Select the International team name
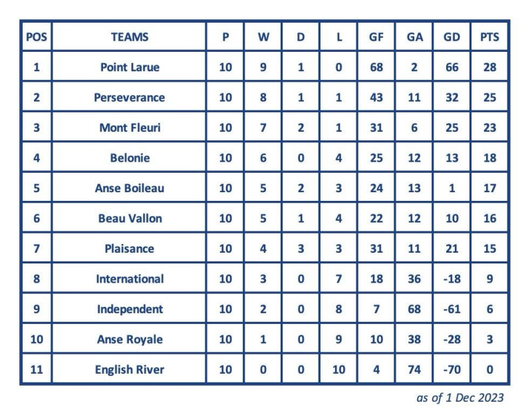The height and width of the screenshot is (419, 532). coord(130,279)
